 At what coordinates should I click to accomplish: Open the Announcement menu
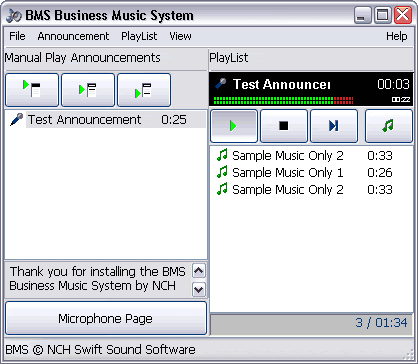[73, 36]
